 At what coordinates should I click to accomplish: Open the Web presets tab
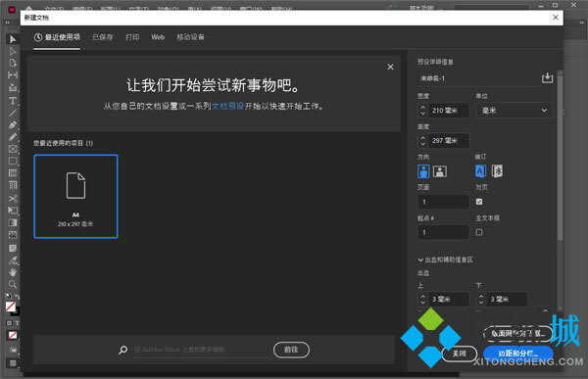[158, 37]
